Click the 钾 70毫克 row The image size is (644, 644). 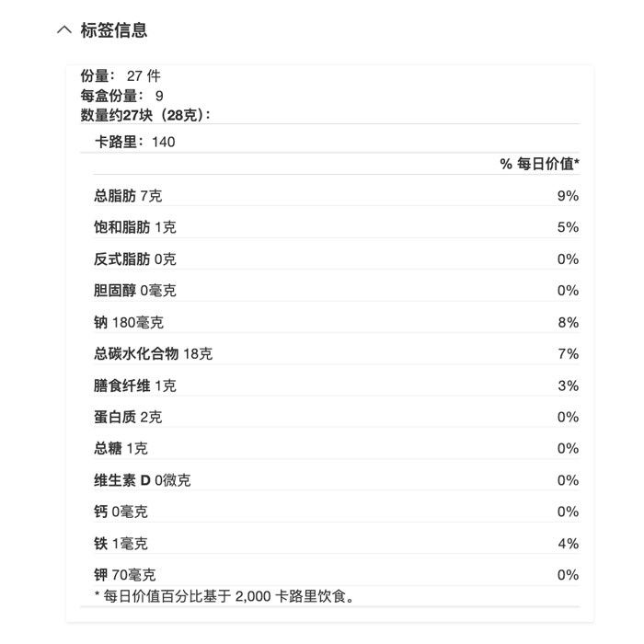(337, 575)
